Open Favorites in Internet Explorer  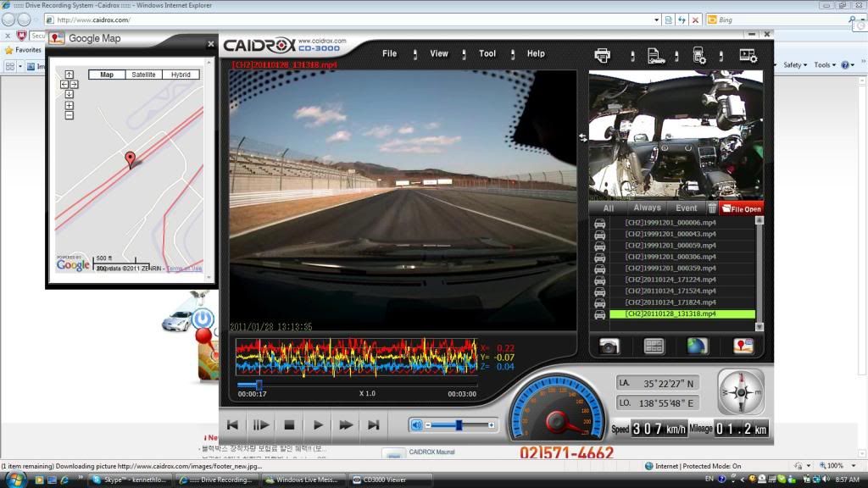coord(23,50)
